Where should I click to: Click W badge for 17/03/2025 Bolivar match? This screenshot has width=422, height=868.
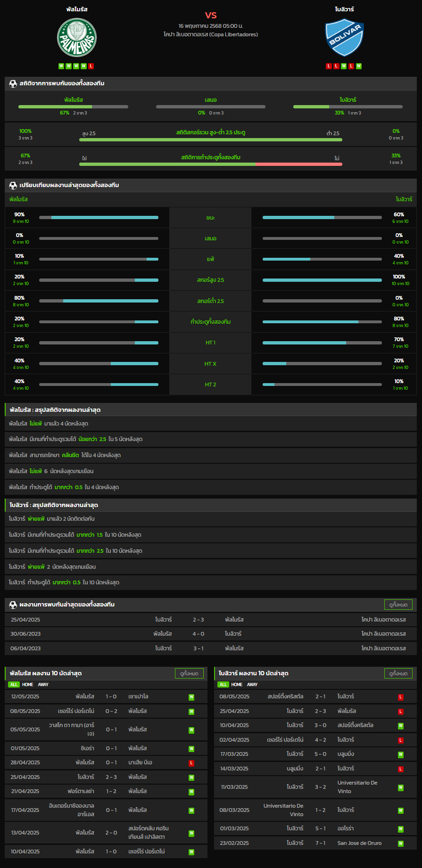click(401, 754)
